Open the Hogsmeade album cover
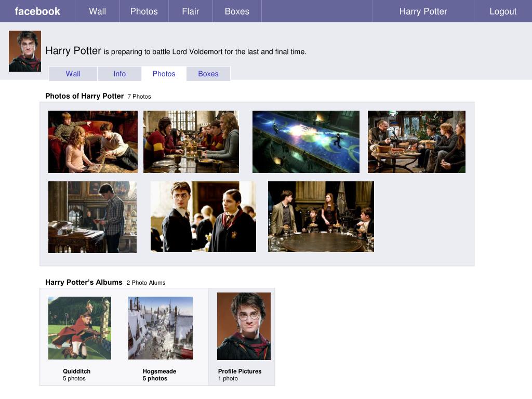The width and height of the screenshot is (532, 399). pos(161,328)
